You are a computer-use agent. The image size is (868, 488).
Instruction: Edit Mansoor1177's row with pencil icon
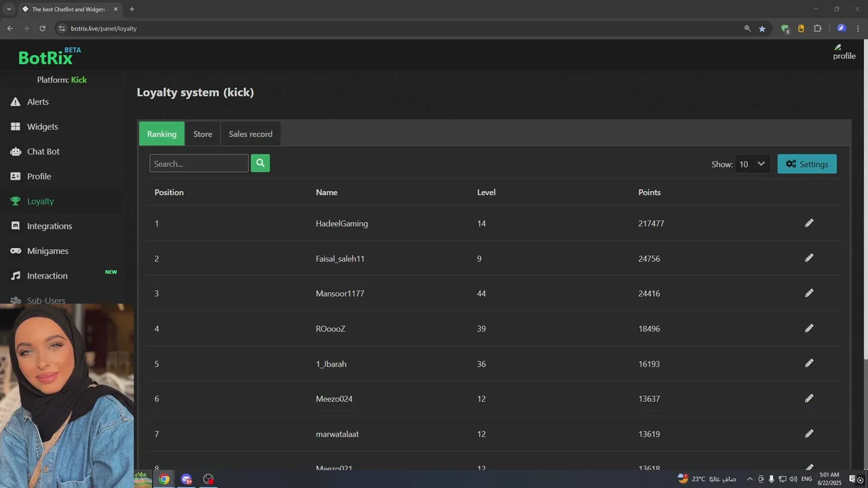coord(809,293)
